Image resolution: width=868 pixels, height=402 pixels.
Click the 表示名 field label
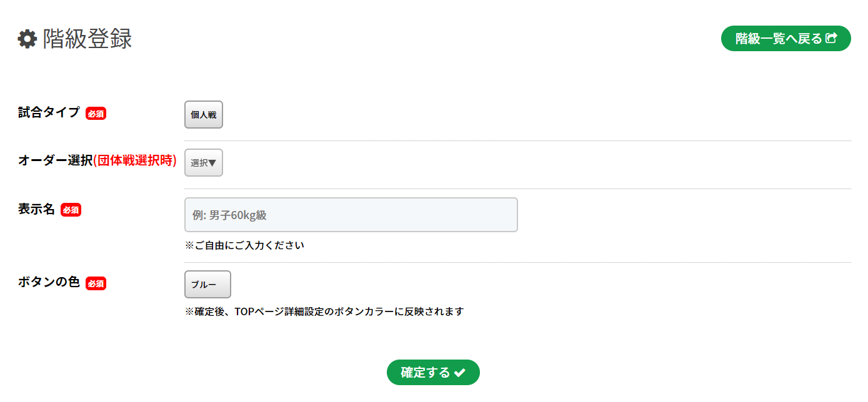tap(37, 209)
